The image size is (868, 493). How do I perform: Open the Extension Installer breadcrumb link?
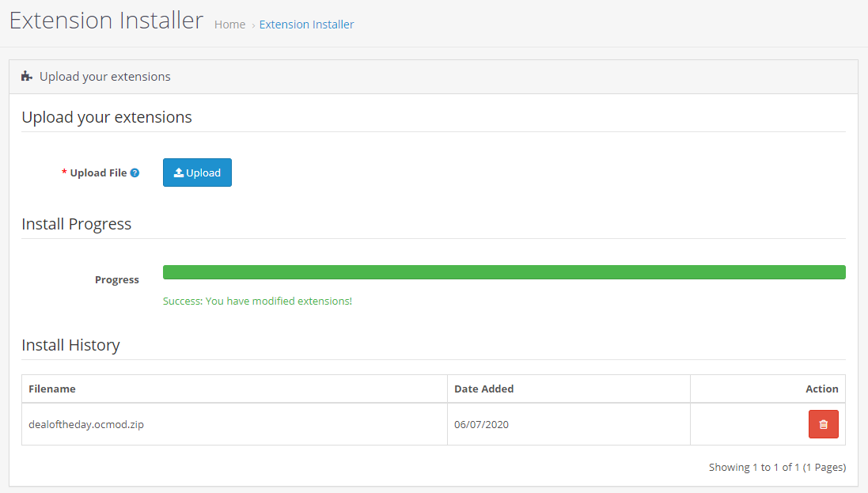point(306,25)
